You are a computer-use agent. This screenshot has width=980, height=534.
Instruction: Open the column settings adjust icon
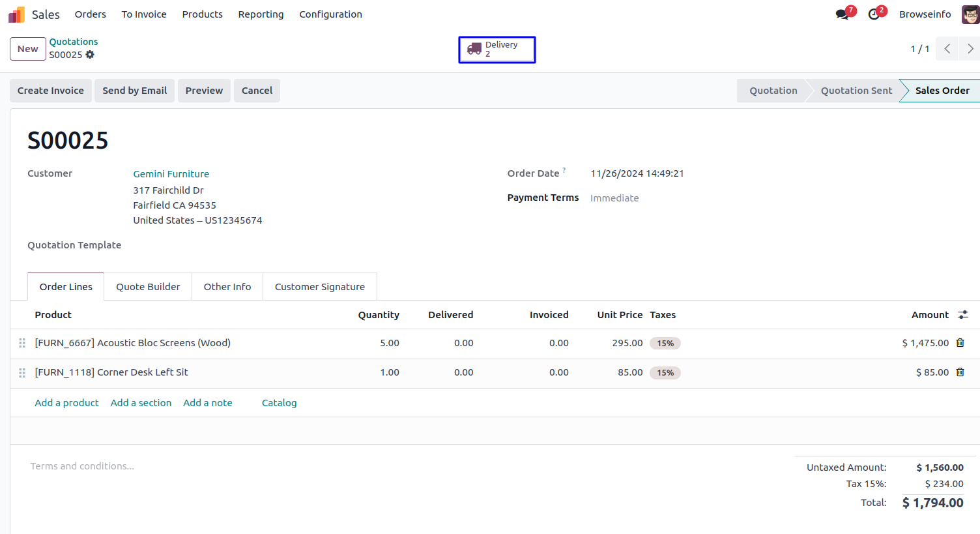[x=962, y=315]
